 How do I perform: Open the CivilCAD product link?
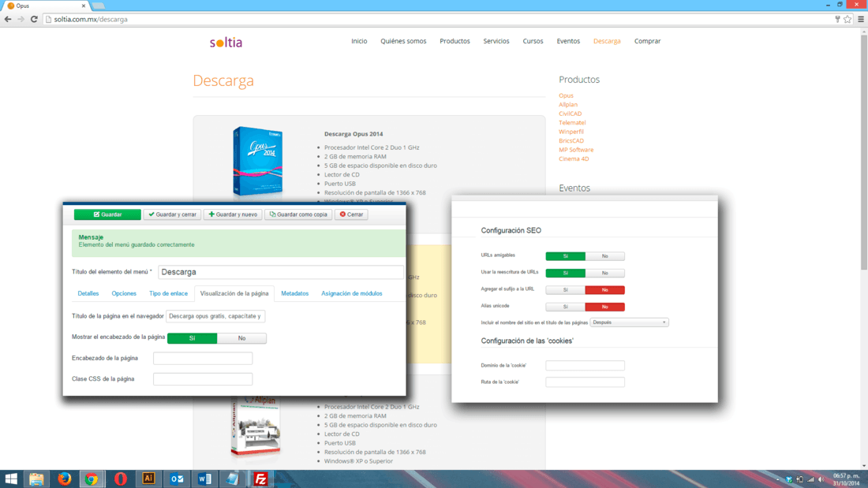coord(571,114)
